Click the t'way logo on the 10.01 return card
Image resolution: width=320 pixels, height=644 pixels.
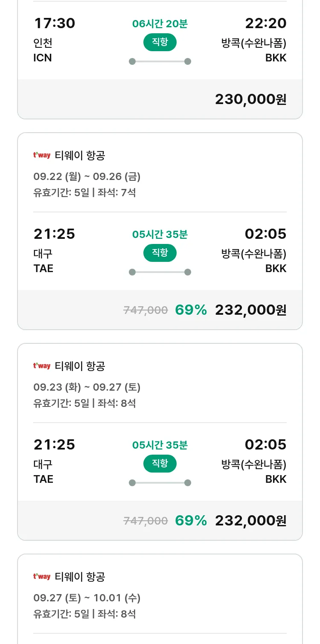[x=42, y=577]
